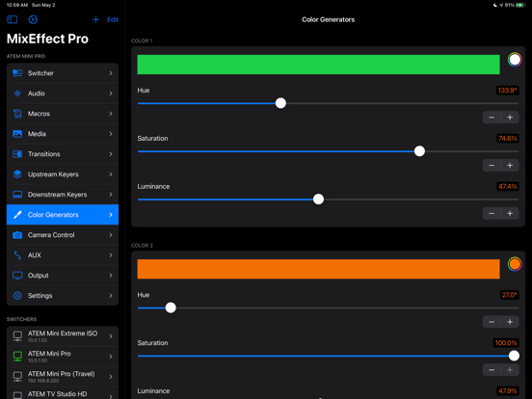Click the moon Do Not Disturb icon
This screenshot has width=532, height=399.
coord(495,5)
